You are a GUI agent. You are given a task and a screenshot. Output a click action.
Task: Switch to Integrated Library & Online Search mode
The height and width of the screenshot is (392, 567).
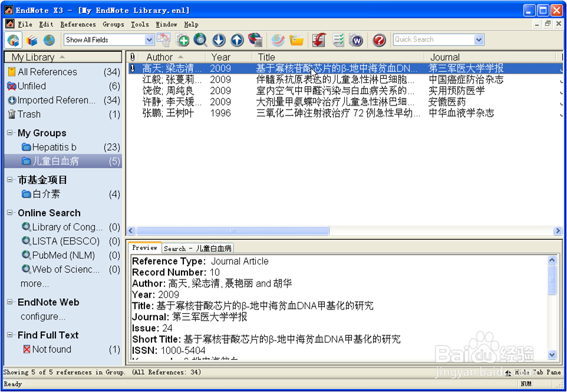coord(14,39)
